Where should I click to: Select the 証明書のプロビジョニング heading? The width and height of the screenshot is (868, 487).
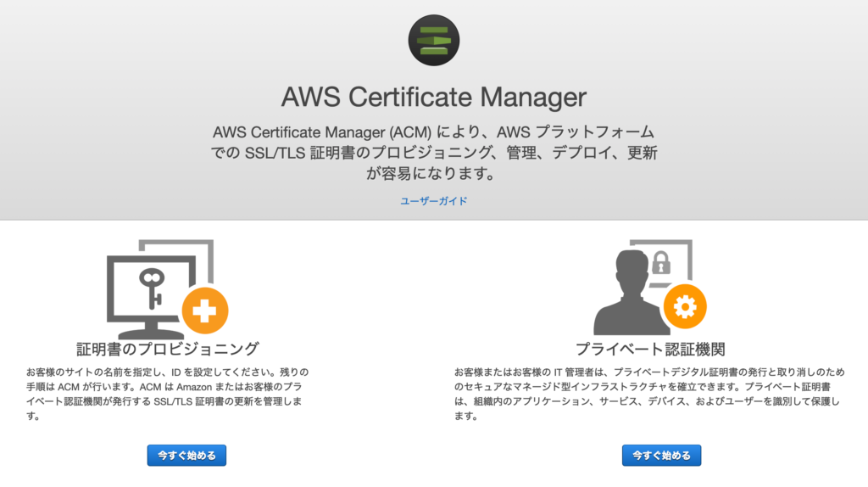point(168,349)
